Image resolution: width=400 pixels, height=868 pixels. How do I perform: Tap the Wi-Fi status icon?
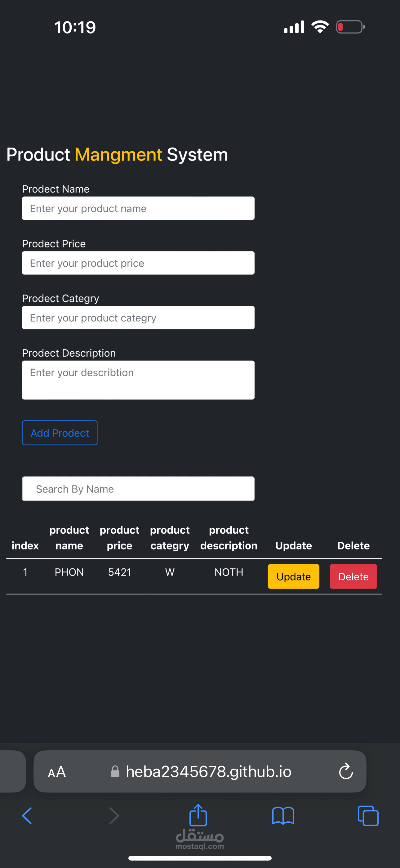pos(320,27)
